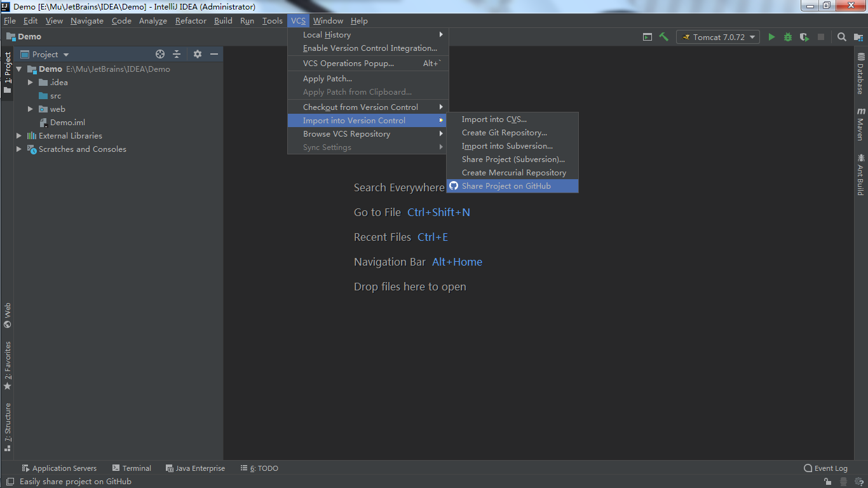Open Browse VCS Repository submenu
Screen dimensions: 868x488
click(368, 134)
